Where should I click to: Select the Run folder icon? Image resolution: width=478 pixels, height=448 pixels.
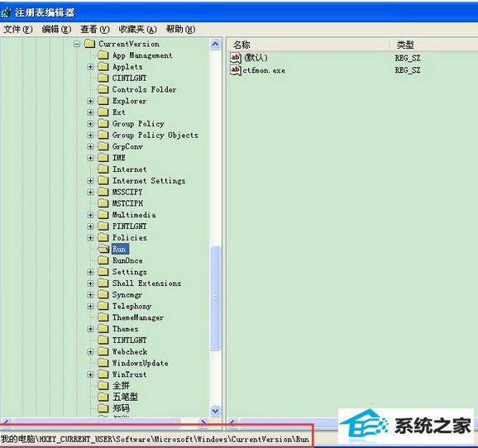pos(103,249)
